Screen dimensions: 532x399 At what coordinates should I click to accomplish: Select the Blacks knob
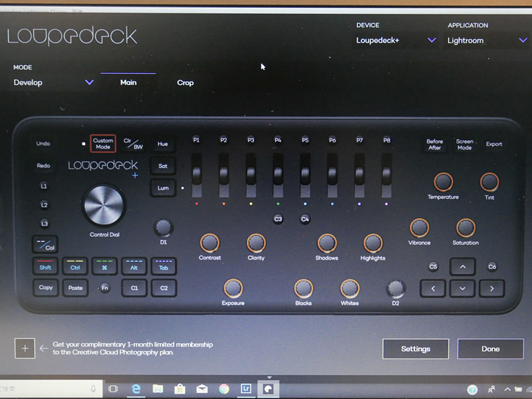click(303, 289)
